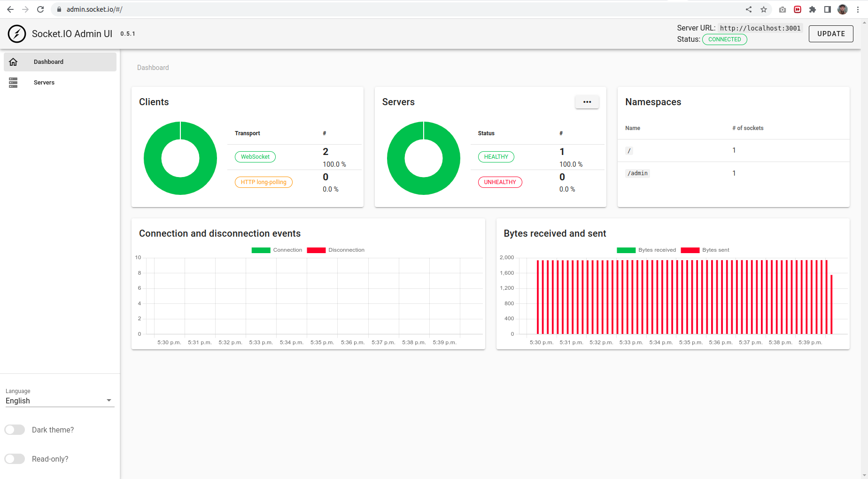868x479 pixels.
Task: Click the page scrollbar up arrow
Action: 864,22
